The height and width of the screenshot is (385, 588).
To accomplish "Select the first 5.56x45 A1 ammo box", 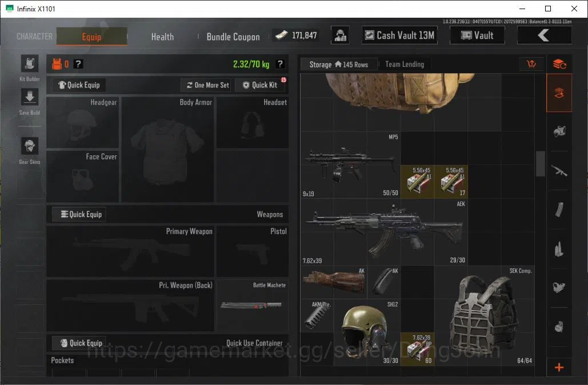I will pos(418,182).
